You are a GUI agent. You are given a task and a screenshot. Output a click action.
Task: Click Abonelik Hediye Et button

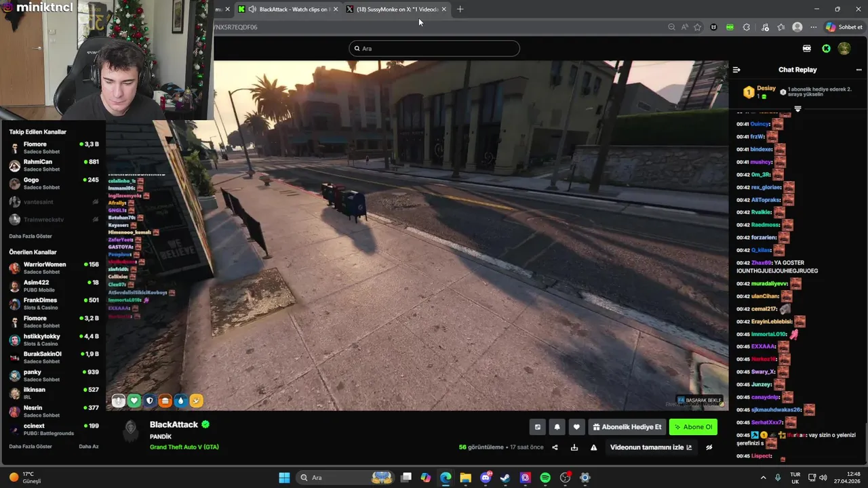click(627, 427)
